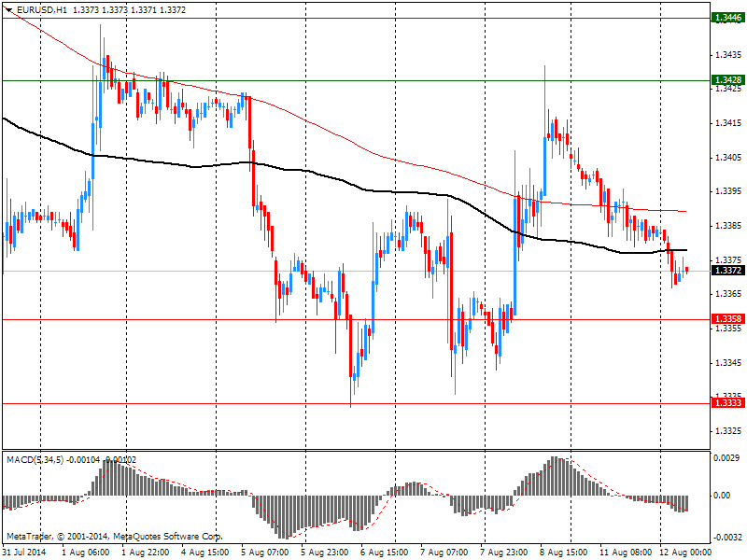Viewport: 747px width, 560px height.
Task: Click the 1.3395 value on the price axis
Action: click(x=728, y=191)
